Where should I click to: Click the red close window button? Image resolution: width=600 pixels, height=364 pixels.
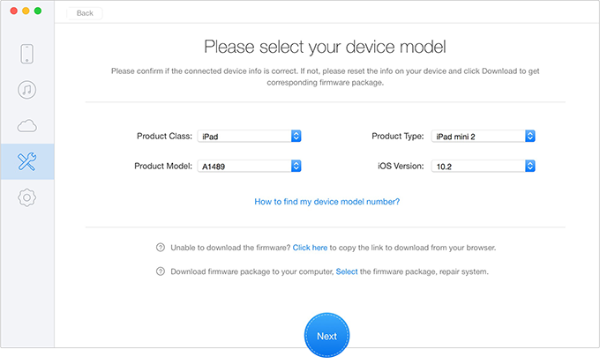(x=14, y=11)
